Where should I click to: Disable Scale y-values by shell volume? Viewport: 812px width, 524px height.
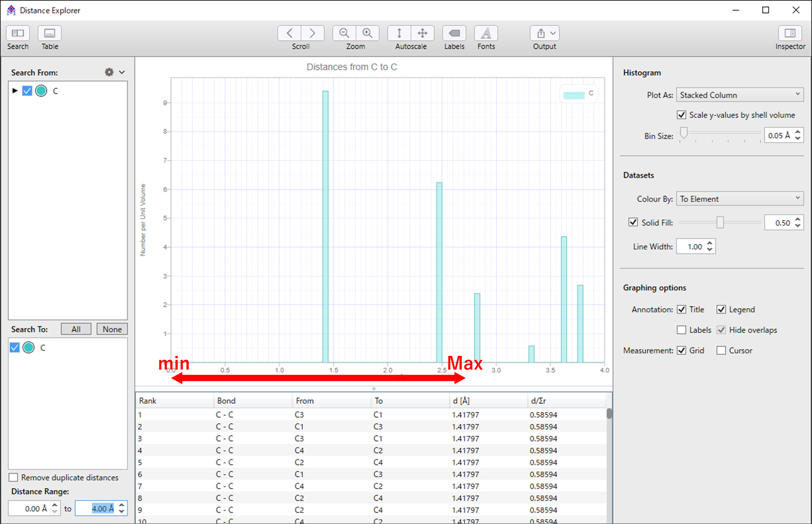[x=681, y=115]
